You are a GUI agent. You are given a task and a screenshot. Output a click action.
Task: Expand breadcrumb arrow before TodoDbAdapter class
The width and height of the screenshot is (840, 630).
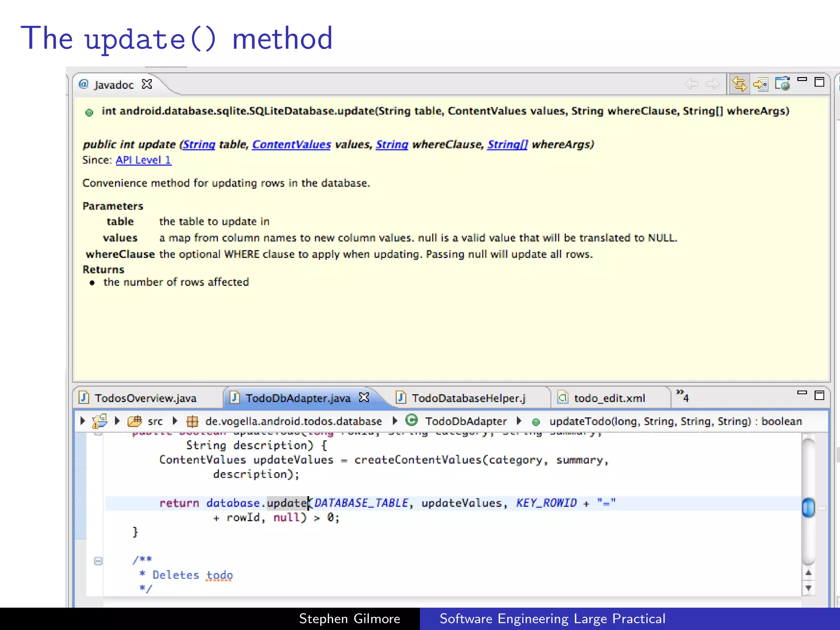395,421
